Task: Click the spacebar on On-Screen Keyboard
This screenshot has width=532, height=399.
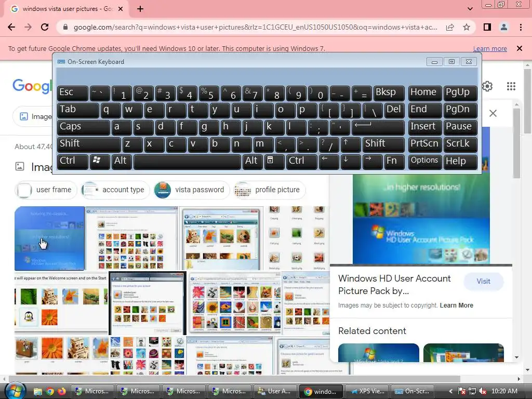Action: [187, 161]
